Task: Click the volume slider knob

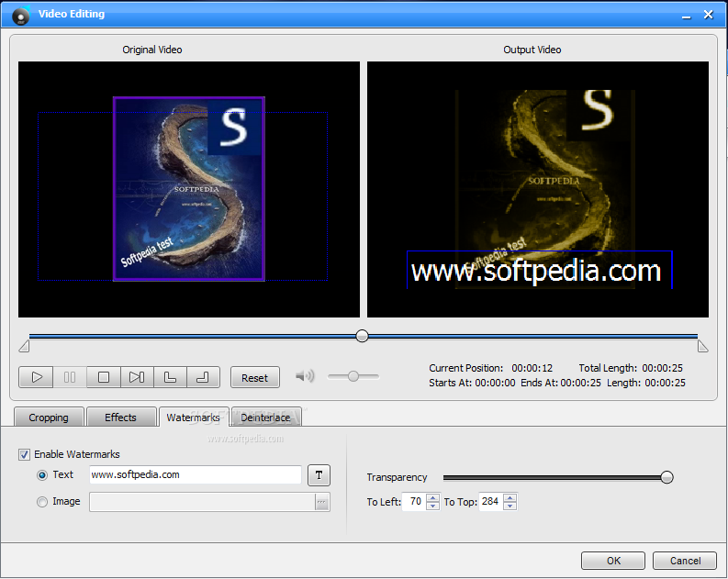Action: pos(353,376)
